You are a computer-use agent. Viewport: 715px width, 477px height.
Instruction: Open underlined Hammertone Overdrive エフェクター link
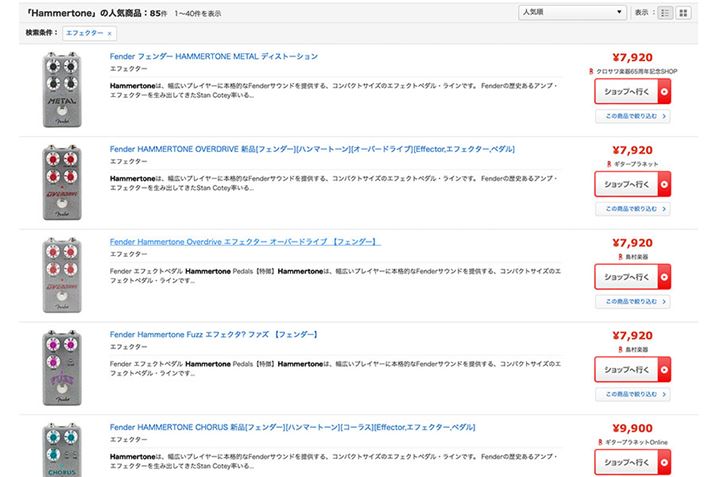[245, 242]
